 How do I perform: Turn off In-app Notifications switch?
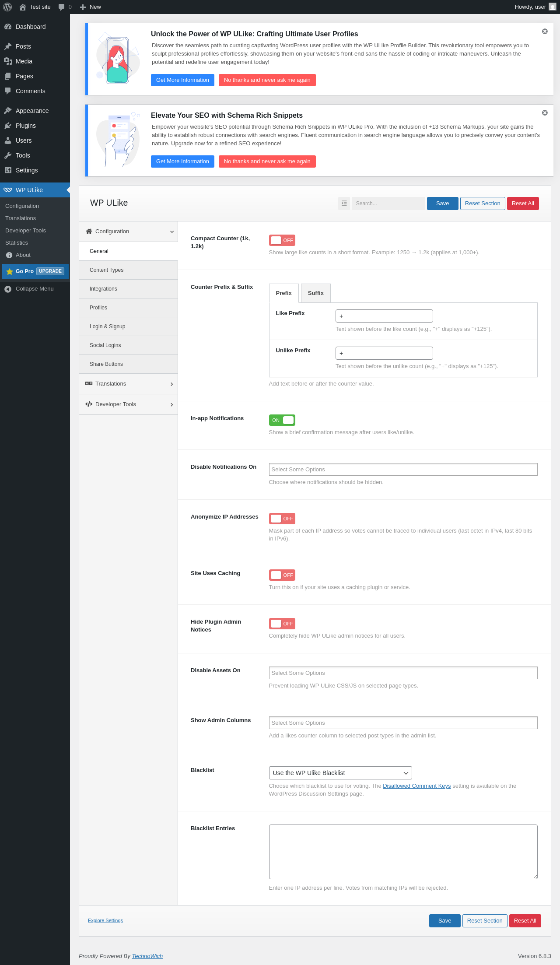[282, 420]
